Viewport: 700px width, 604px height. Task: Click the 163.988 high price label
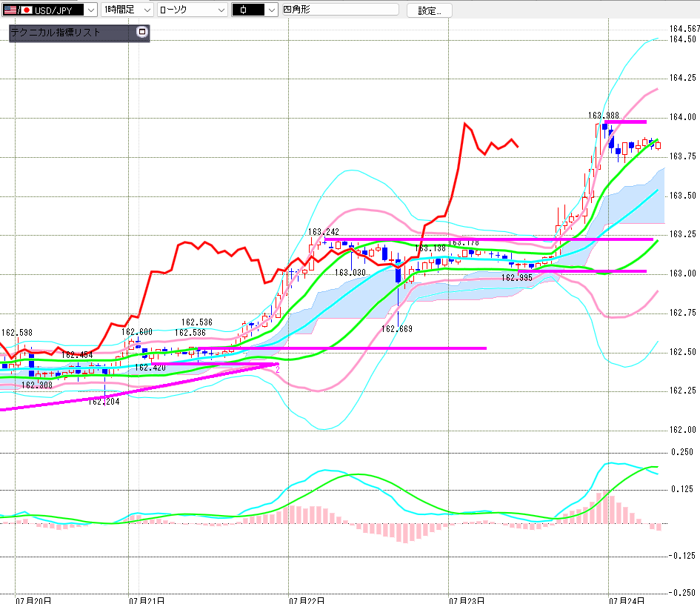(x=603, y=116)
